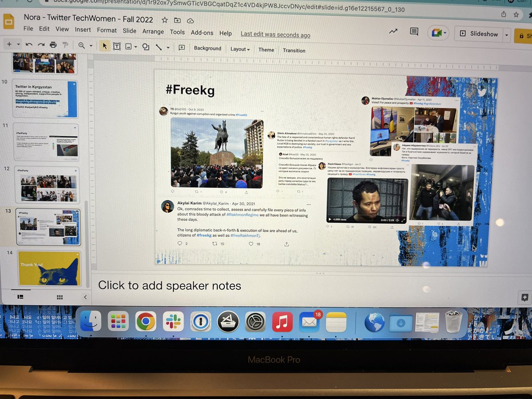Choose the text box tool
This screenshot has height=399, width=532.
tap(117, 46)
